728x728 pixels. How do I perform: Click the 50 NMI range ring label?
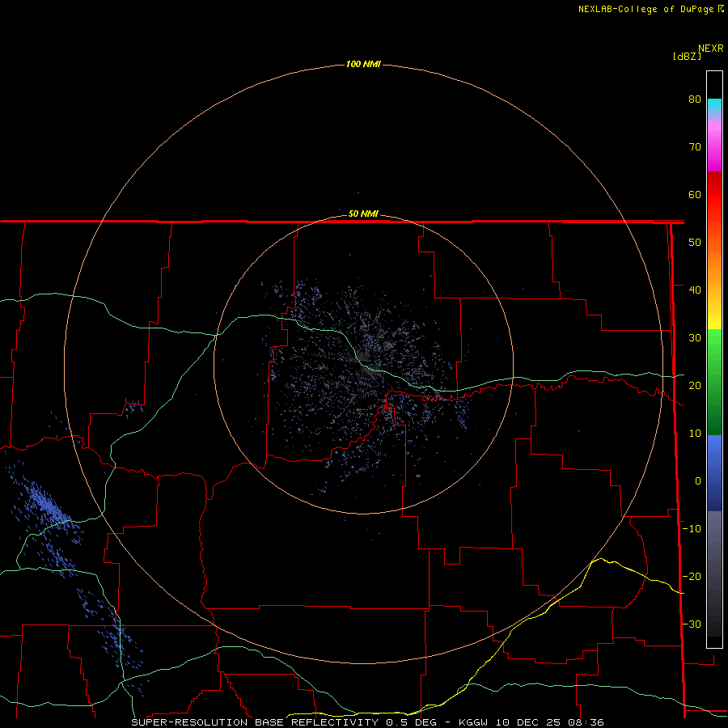[363, 214]
